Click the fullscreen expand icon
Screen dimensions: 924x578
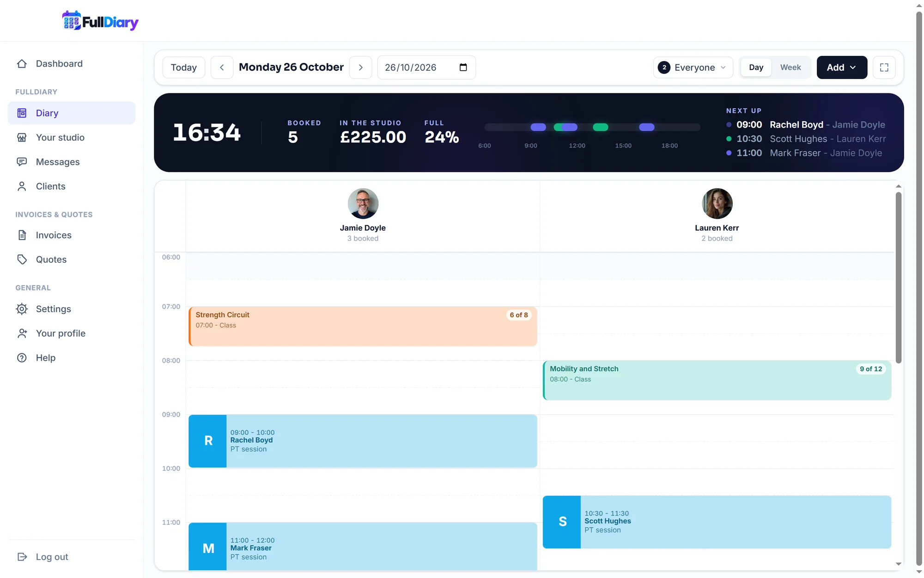(x=884, y=68)
